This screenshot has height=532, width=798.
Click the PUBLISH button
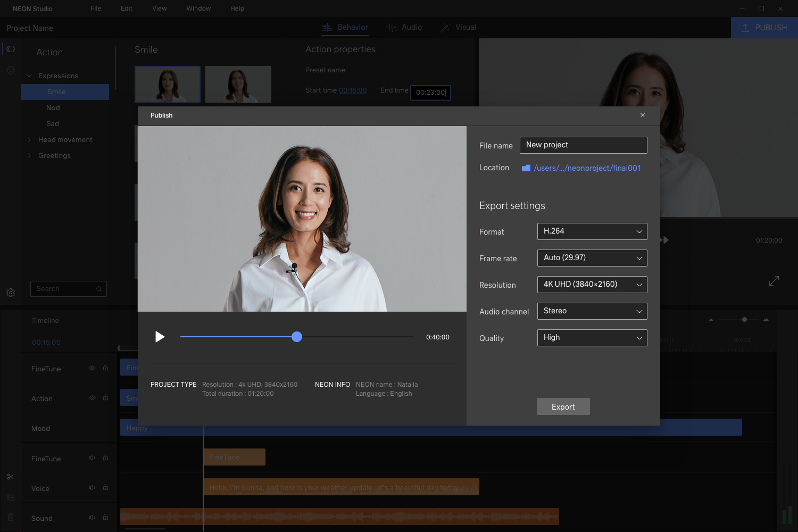point(764,28)
